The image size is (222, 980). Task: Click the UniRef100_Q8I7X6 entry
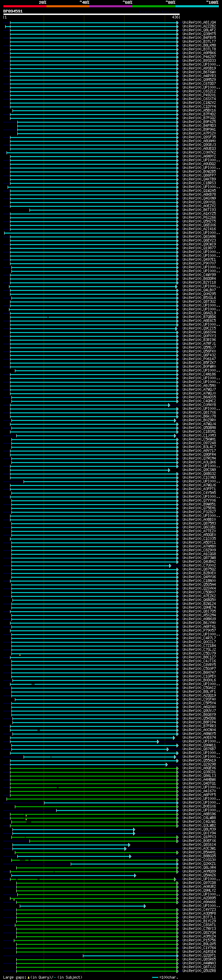click(x=199, y=412)
